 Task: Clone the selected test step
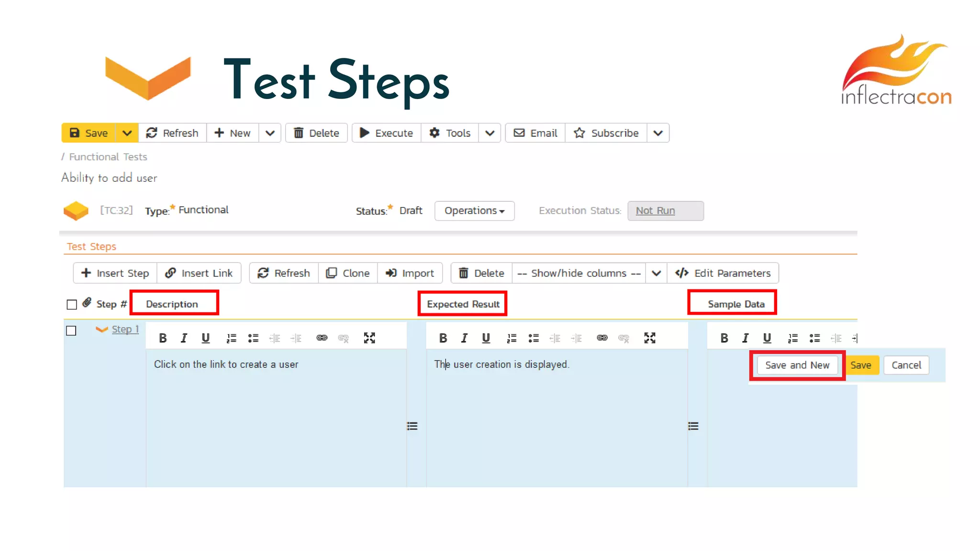348,273
